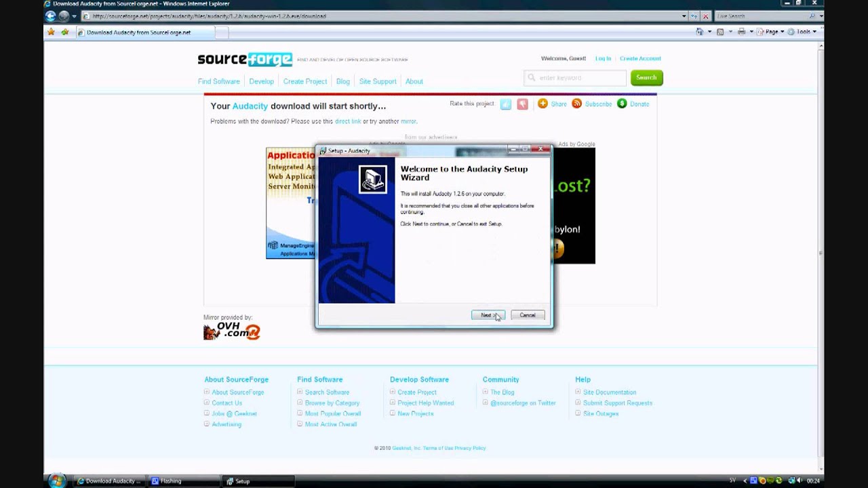Open Most Popular Overall footer link
The image size is (868, 488).
tap(333, 413)
